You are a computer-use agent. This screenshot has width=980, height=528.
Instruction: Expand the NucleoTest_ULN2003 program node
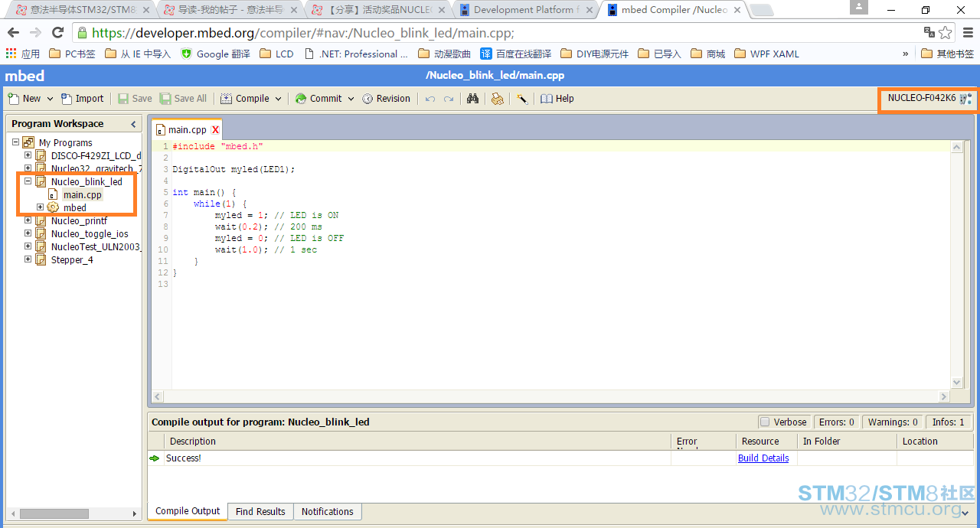tap(28, 246)
